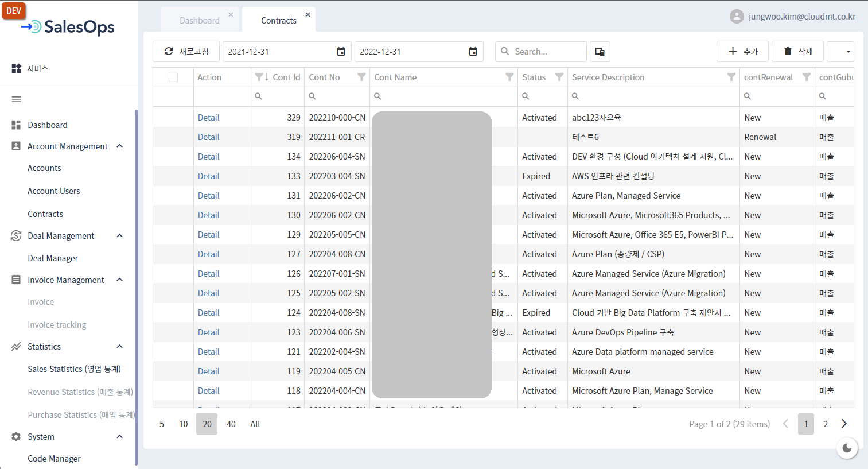Click the Service Description filter icon
868x469 pixels.
tap(731, 77)
